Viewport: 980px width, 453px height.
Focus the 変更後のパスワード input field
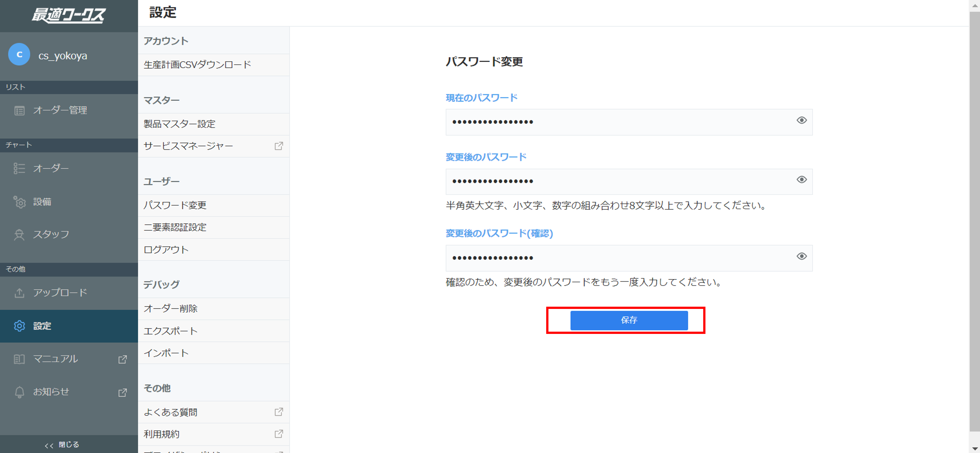[629, 181]
